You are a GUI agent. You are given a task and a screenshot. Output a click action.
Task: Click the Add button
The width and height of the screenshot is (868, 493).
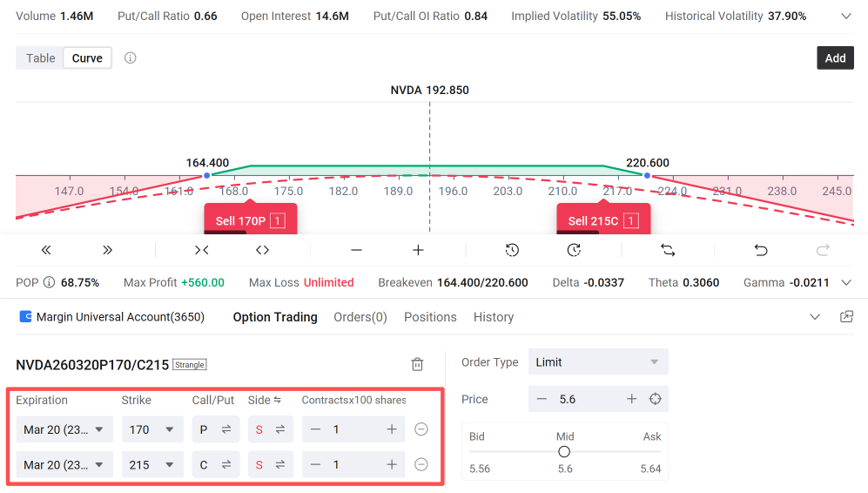coord(835,57)
